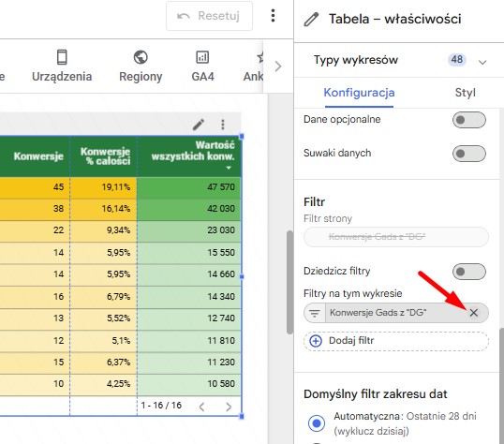Open the three-dot menu beside Resetuj
The width and height of the screenshot is (504, 444).
[x=273, y=16]
